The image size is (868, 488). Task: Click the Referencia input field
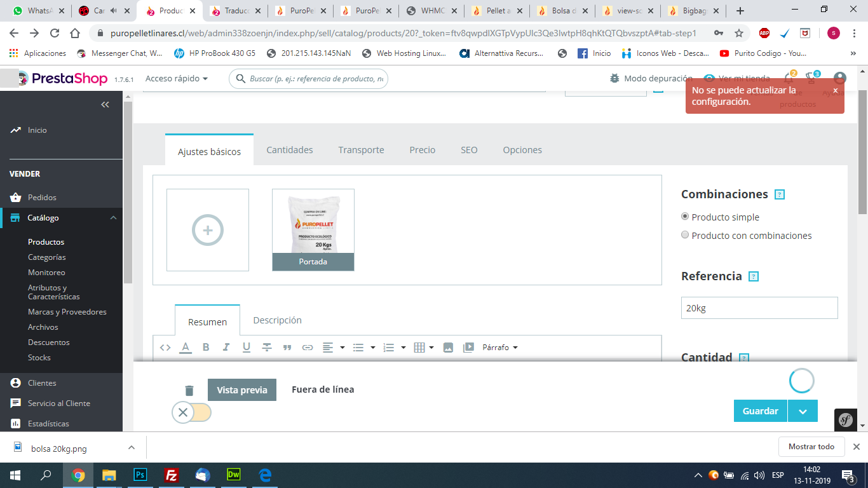click(x=759, y=308)
